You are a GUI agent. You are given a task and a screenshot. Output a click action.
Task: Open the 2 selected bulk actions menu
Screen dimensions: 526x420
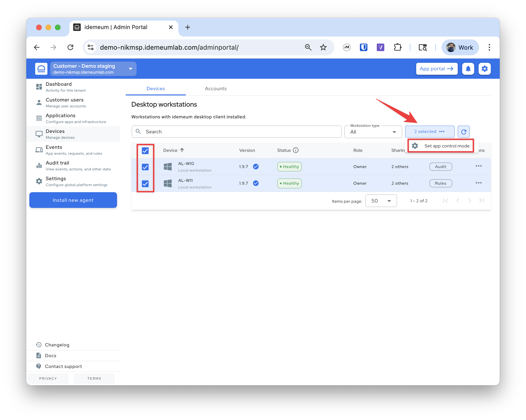point(430,132)
